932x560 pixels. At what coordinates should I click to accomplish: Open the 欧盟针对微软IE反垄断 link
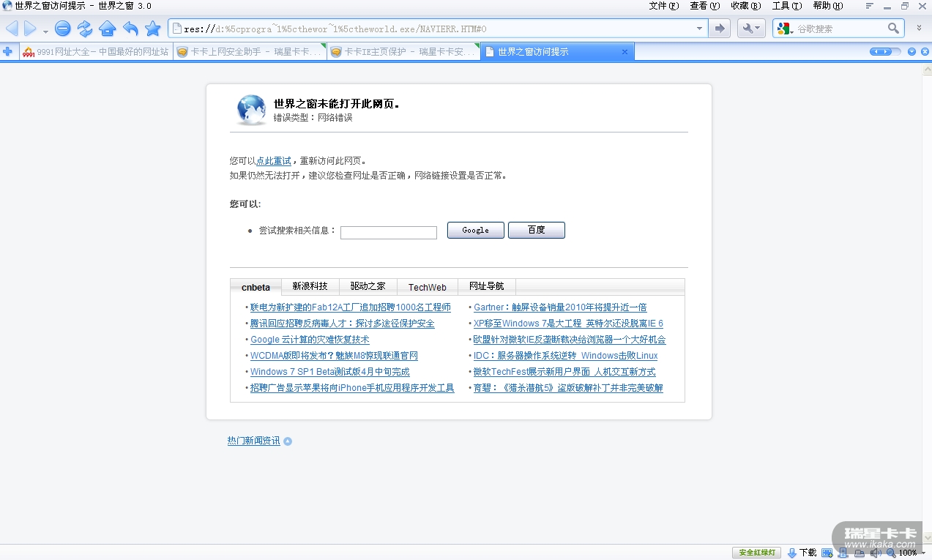pyautogui.click(x=570, y=340)
